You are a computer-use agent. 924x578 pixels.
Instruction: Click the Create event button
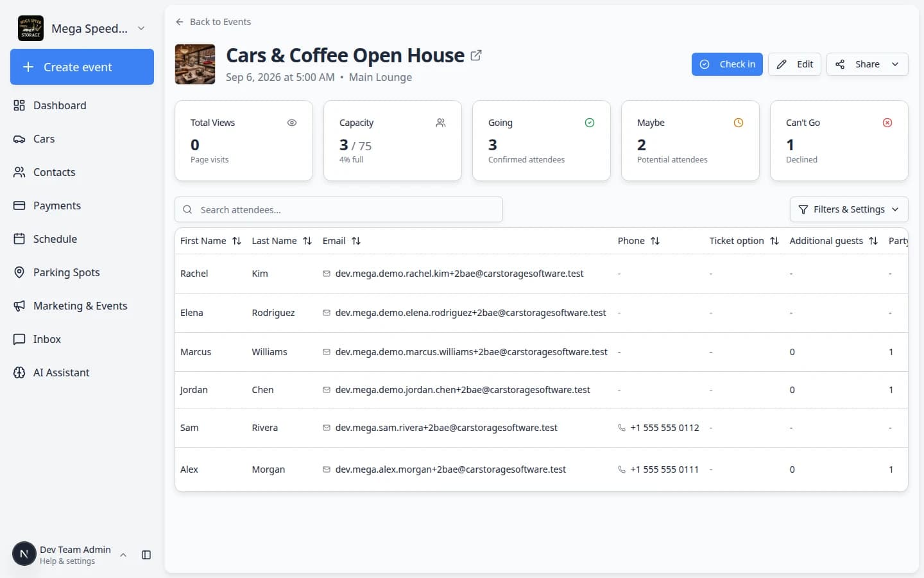click(x=82, y=67)
